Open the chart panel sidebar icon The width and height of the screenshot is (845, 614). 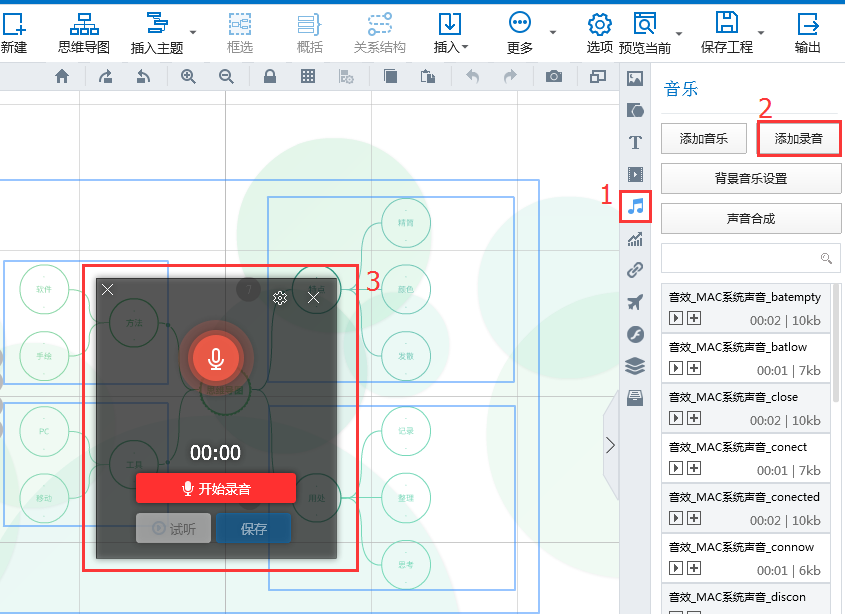(x=635, y=239)
